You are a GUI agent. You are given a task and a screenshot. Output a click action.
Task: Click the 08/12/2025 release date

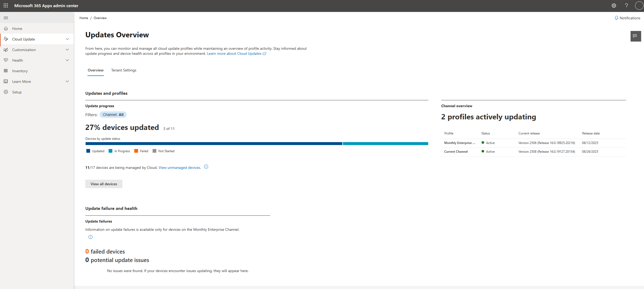point(590,143)
